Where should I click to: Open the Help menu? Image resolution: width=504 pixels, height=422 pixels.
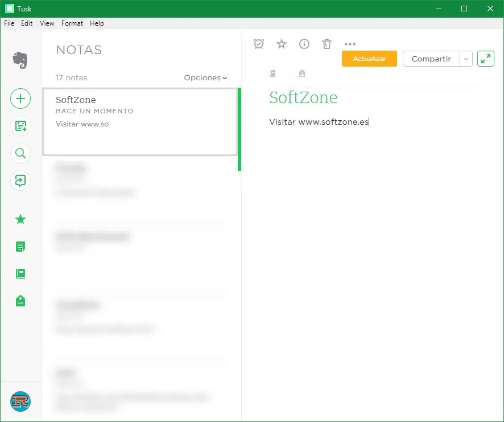(97, 23)
